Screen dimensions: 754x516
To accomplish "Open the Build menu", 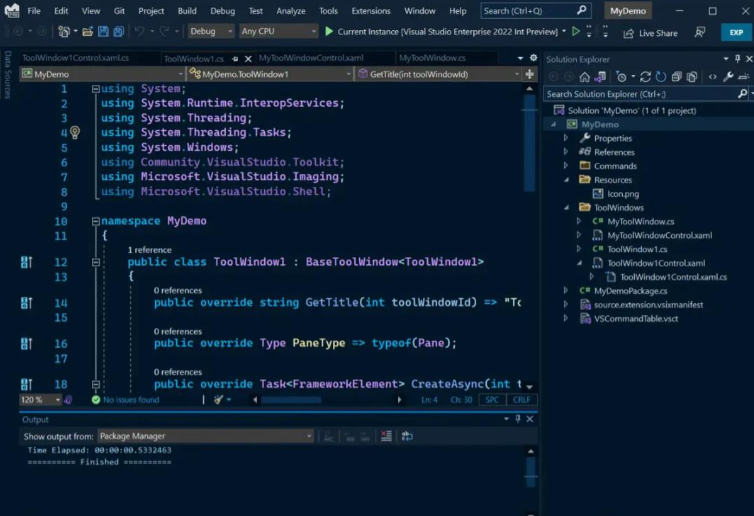I will [187, 11].
